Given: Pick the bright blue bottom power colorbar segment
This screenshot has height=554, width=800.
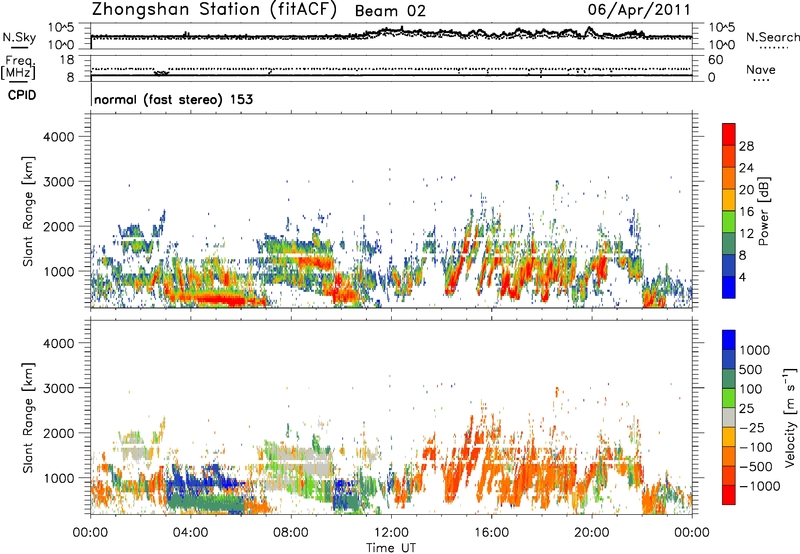Looking at the screenshot, I should click(729, 288).
